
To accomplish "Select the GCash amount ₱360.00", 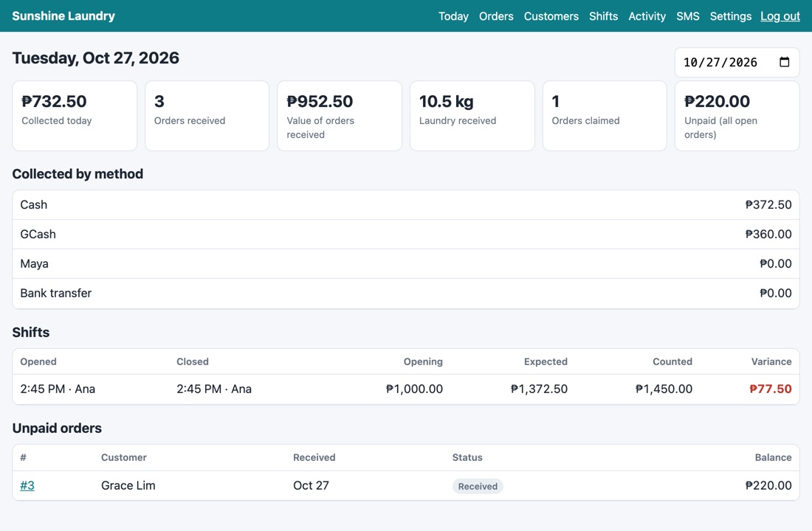I will (x=768, y=235).
